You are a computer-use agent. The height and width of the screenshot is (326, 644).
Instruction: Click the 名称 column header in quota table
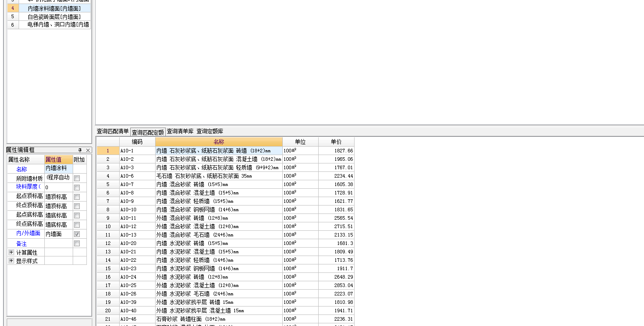[x=219, y=142]
